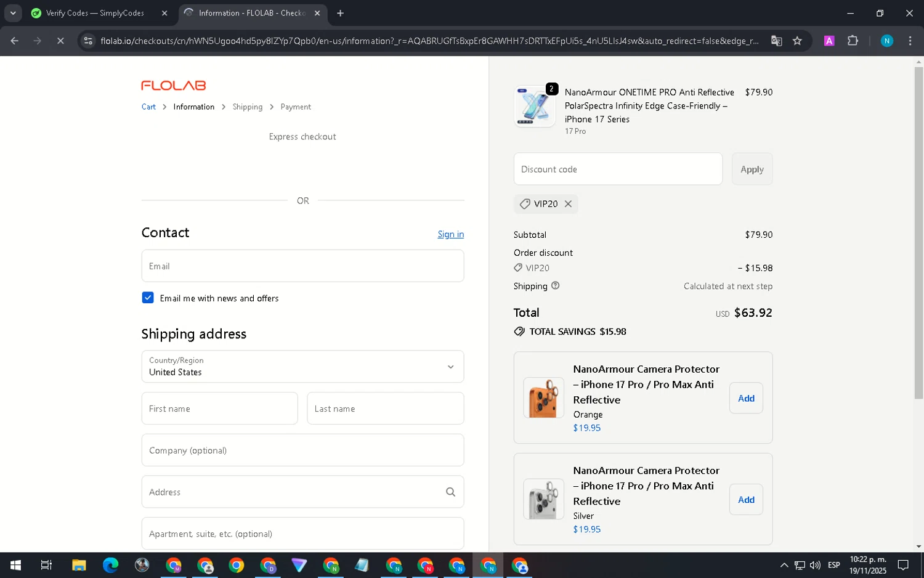The width and height of the screenshot is (924, 578).
Task: Click the Silver protector price $19.95
Action: coord(586,529)
